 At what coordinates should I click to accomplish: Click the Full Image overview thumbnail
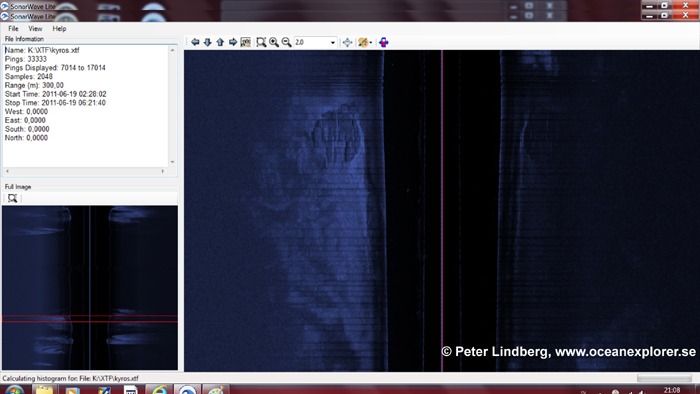click(90, 288)
